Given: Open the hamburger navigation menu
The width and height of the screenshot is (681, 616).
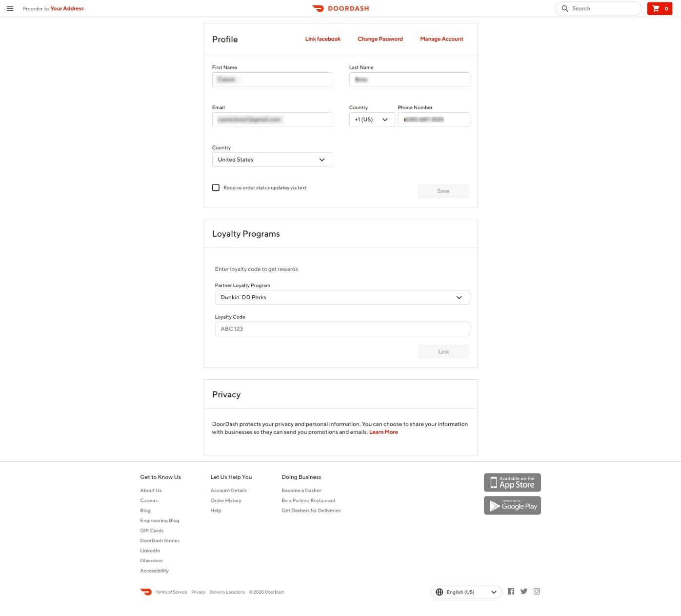Looking at the screenshot, I should tap(10, 8).
